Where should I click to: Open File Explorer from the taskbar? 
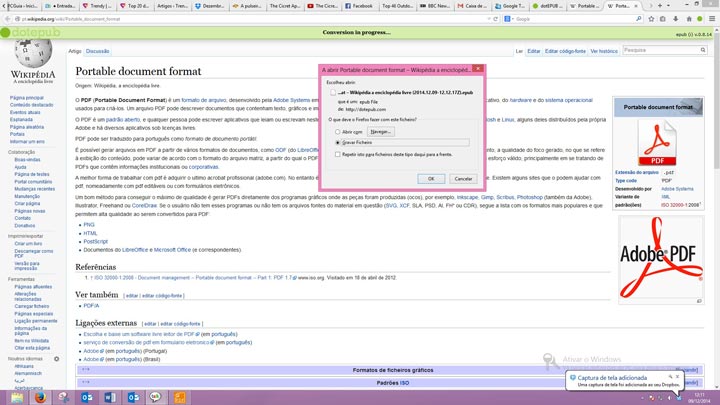pos(17,397)
